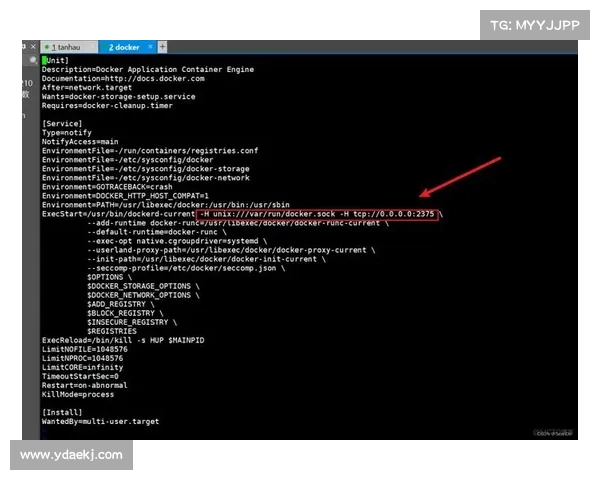Click the "[Service]" section header
Image resolution: width=600 pixels, height=480 pixels.
point(62,124)
